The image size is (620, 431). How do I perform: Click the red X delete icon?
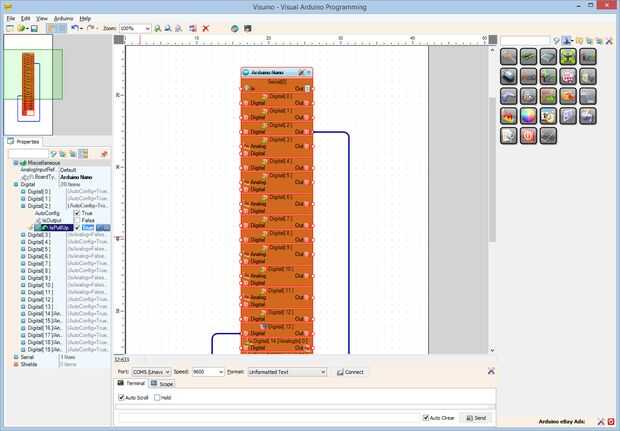point(206,28)
